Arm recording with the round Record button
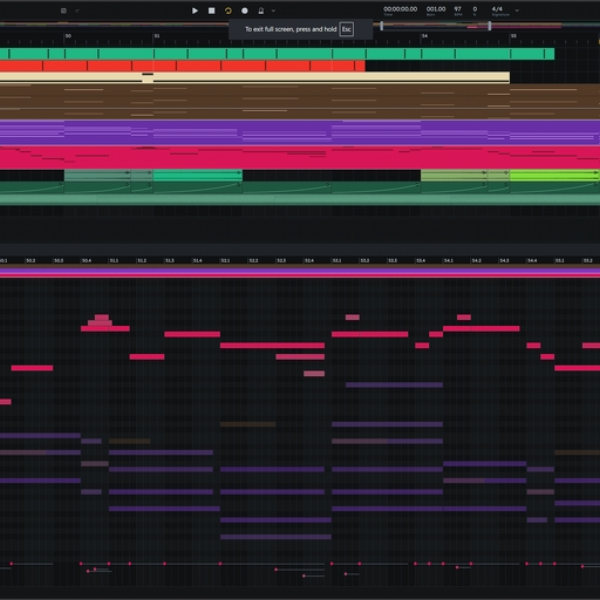 click(245, 11)
